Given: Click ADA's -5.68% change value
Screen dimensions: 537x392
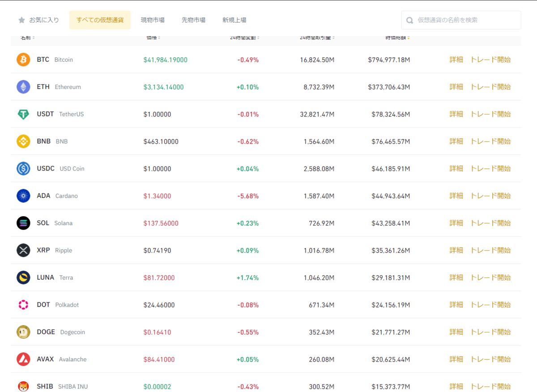Looking at the screenshot, I should point(248,196).
